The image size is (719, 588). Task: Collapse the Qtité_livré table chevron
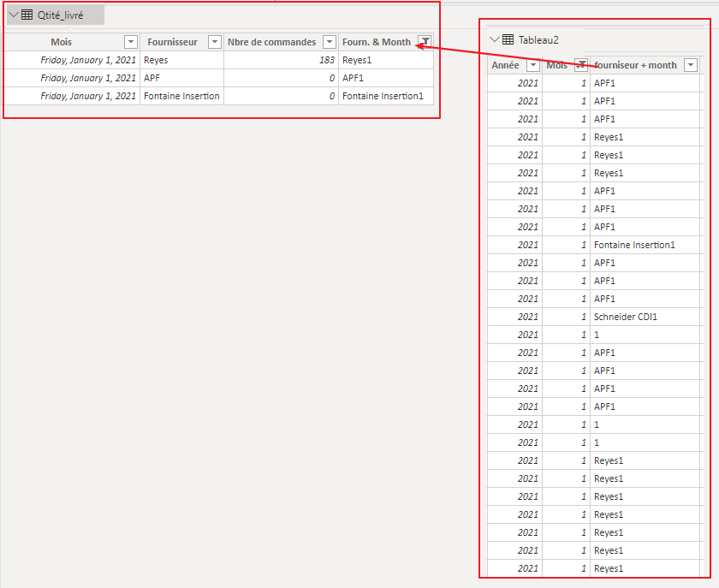point(14,15)
